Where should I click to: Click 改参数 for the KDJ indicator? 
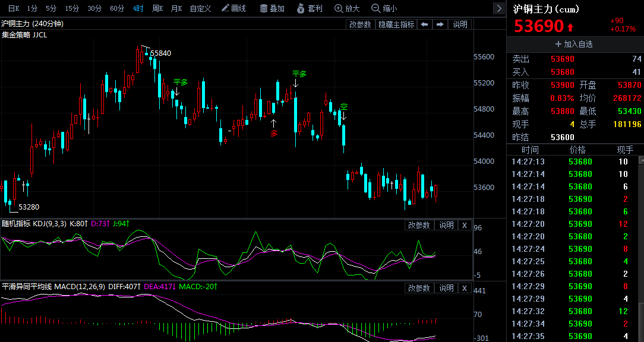coord(419,225)
